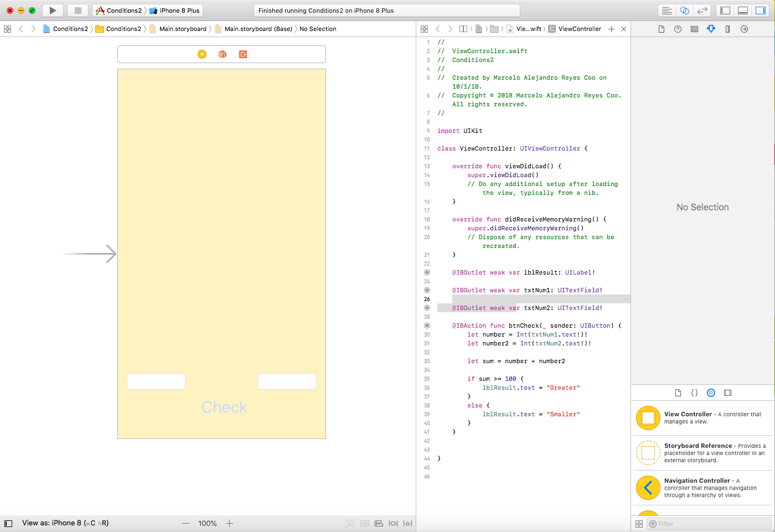The height and width of the screenshot is (532, 775).
Task: Select the Conditions2 scheme in the toolbar
Action: [118, 11]
